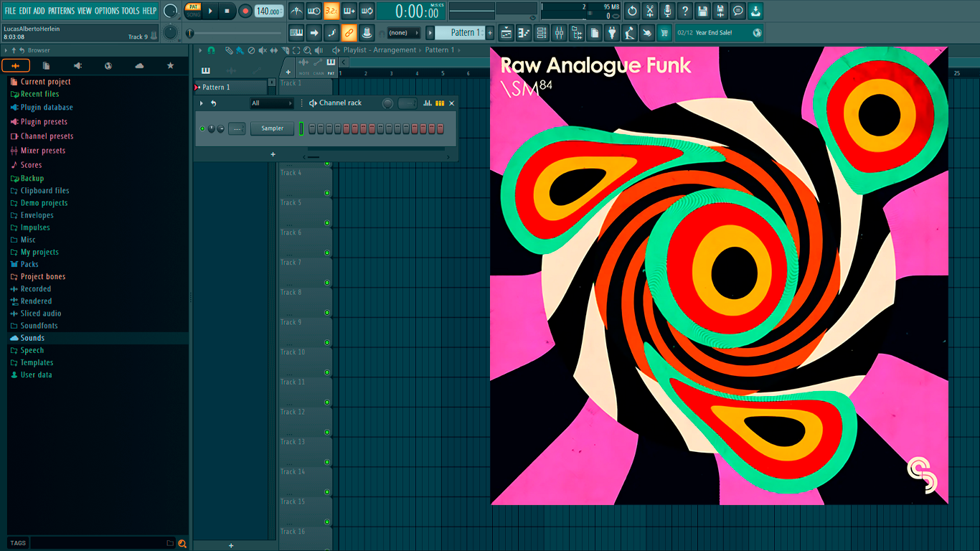Open the mixer view
Screen dimensions: 980x551
[559, 32]
